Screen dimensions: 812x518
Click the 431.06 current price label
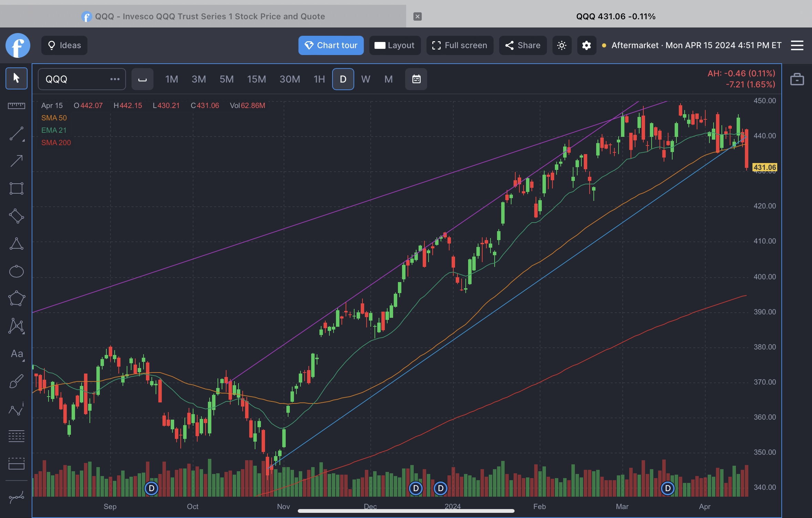point(764,168)
